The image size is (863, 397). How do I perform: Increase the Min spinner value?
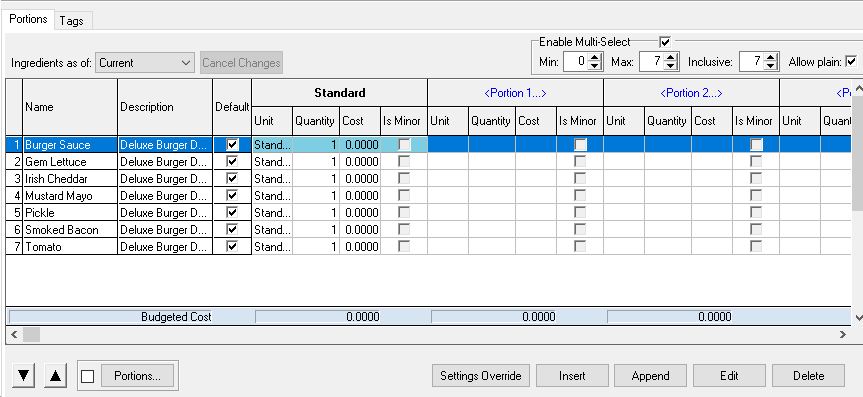[594, 58]
